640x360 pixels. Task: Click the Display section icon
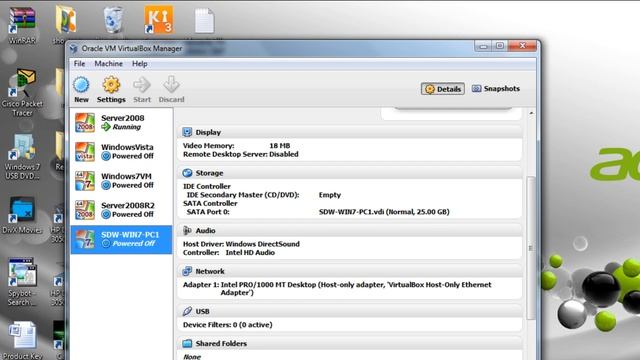click(x=187, y=132)
